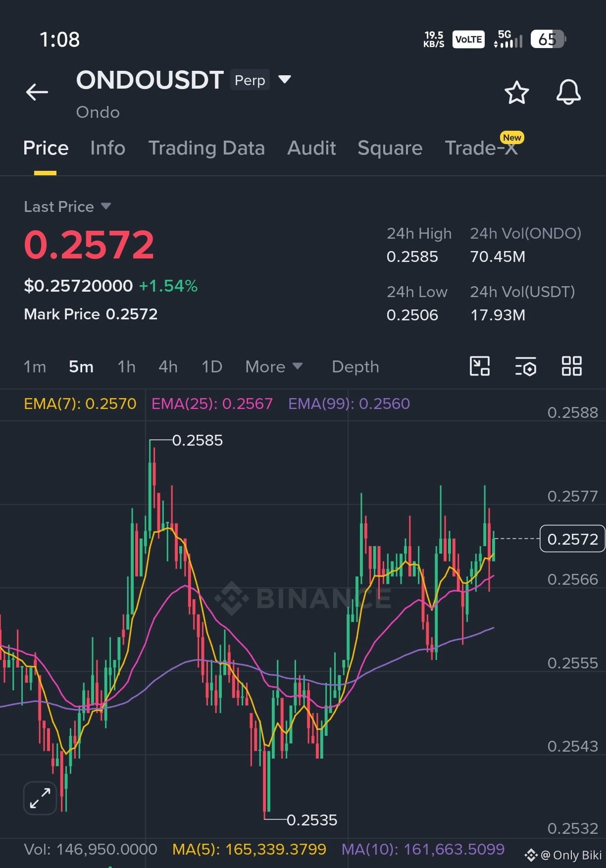Expand the Last Price type dropdown
Screen dimensions: 606x868
coord(106,206)
